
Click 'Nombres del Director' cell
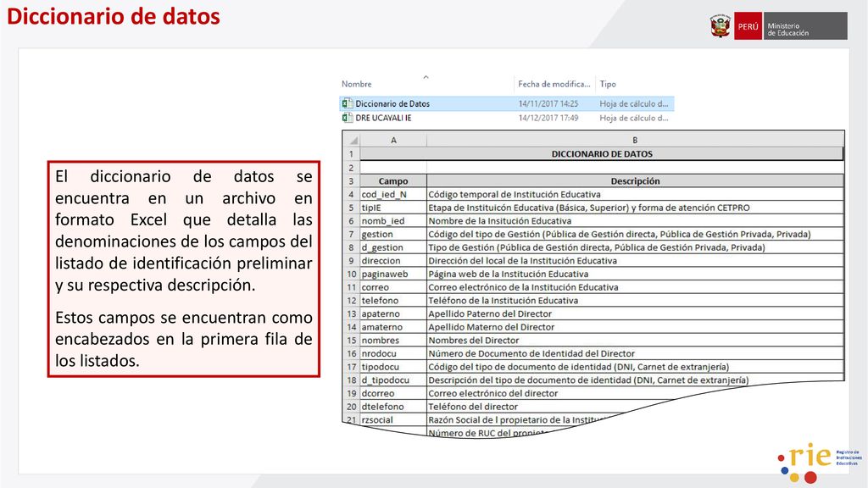[x=635, y=341]
